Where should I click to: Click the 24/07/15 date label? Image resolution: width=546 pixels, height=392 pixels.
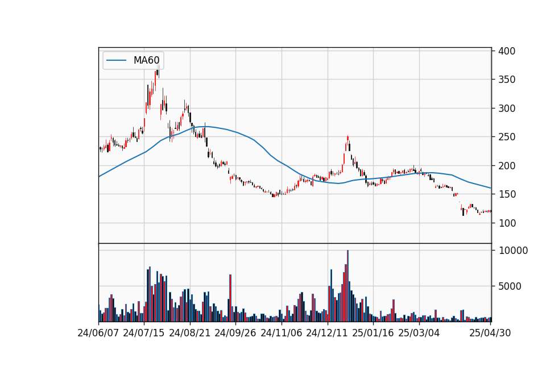[144, 333]
